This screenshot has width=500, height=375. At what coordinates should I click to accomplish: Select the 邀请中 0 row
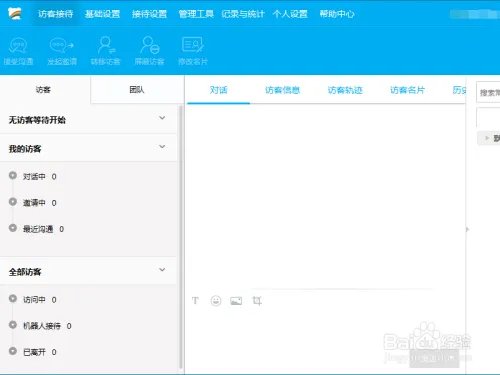coord(88,203)
